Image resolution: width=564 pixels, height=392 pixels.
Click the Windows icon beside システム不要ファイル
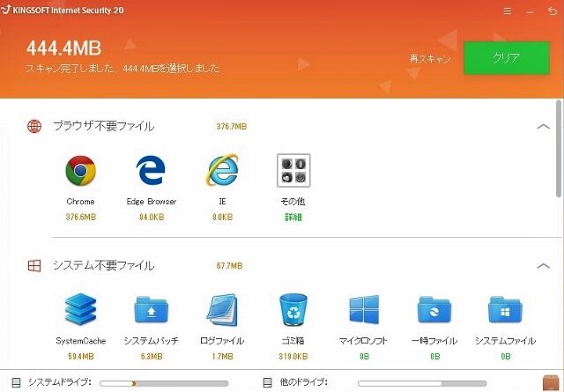(34, 266)
